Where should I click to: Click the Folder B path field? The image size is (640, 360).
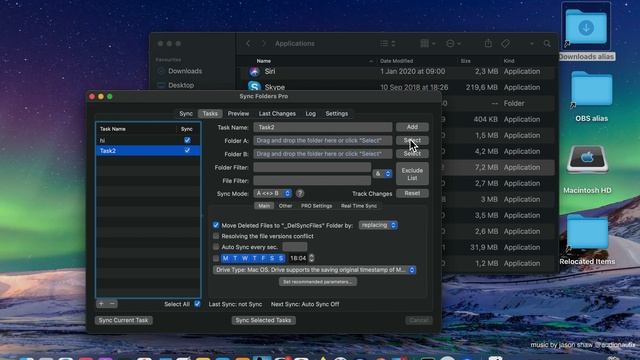[323, 154]
